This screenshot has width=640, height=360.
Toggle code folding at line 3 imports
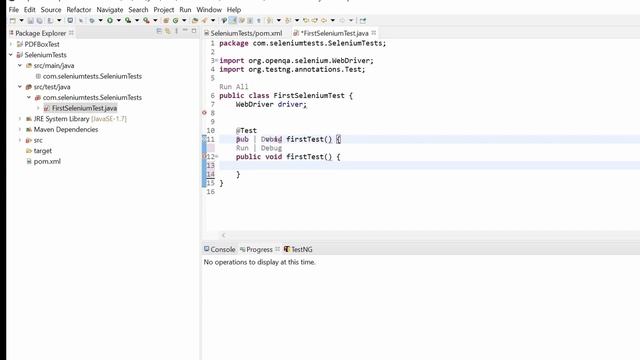click(x=216, y=60)
